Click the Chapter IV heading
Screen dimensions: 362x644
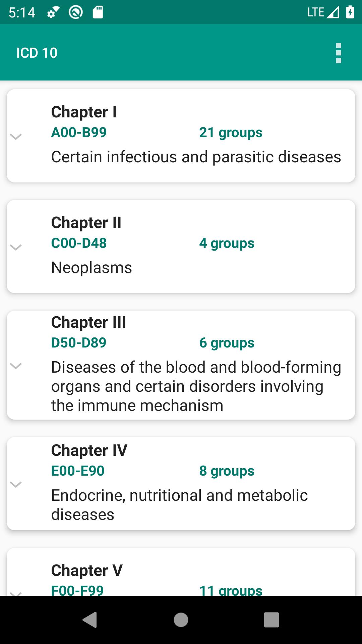point(89,450)
